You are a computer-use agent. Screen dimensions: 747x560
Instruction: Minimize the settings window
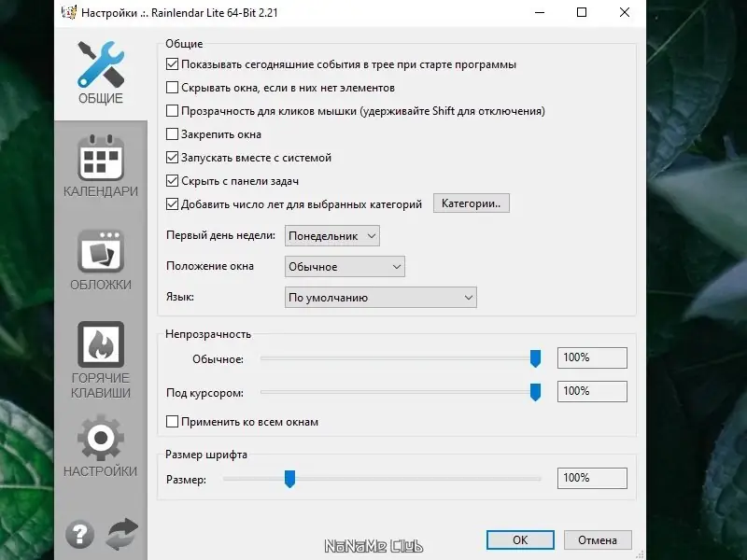[x=540, y=12]
